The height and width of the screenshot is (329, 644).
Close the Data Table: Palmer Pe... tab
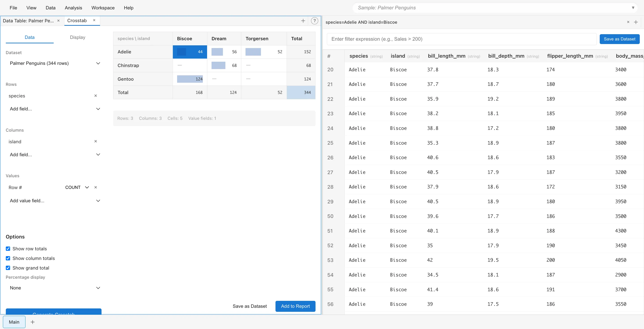[x=59, y=21]
